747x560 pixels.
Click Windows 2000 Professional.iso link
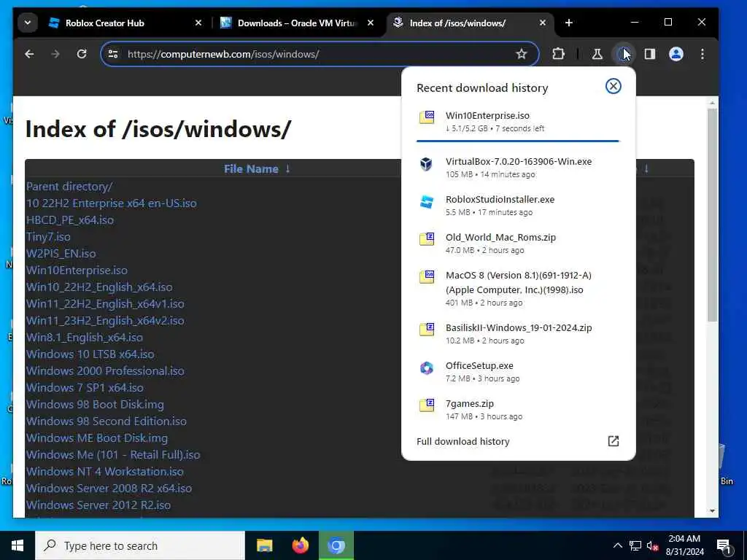pos(105,371)
